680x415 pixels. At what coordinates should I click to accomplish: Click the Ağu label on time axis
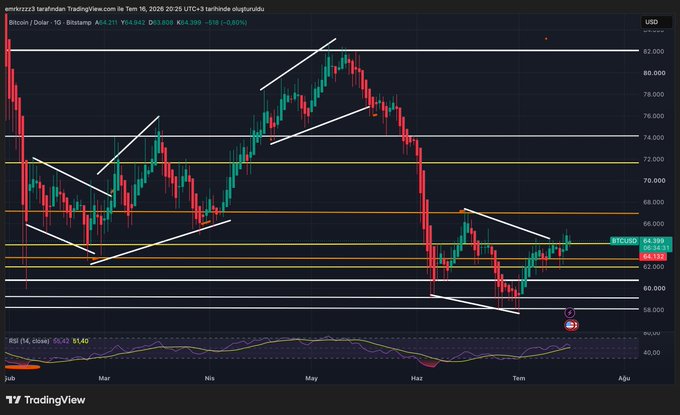tap(624, 378)
